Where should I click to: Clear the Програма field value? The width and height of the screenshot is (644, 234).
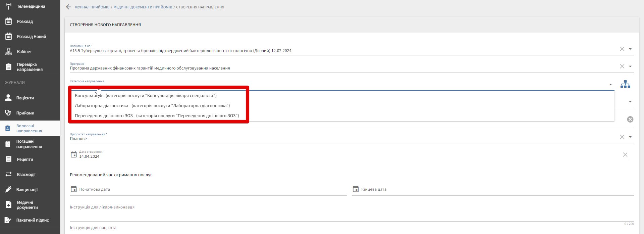click(x=622, y=66)
